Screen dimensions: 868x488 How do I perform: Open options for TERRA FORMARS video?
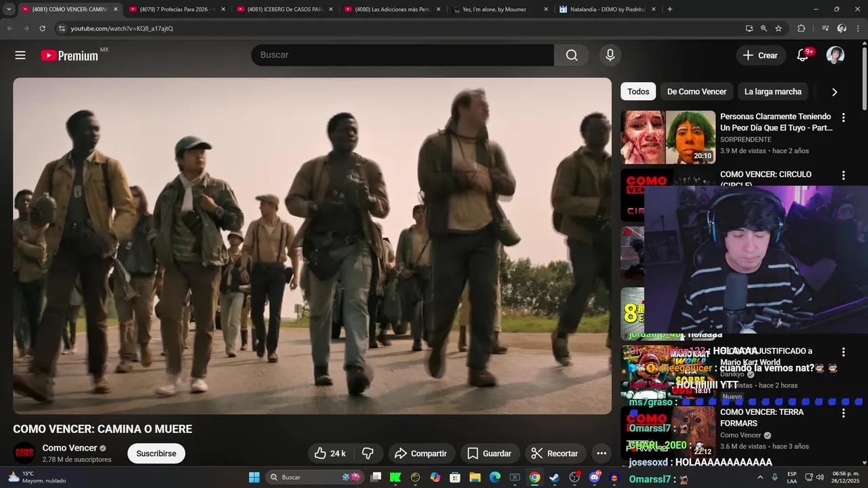(844, 413)
